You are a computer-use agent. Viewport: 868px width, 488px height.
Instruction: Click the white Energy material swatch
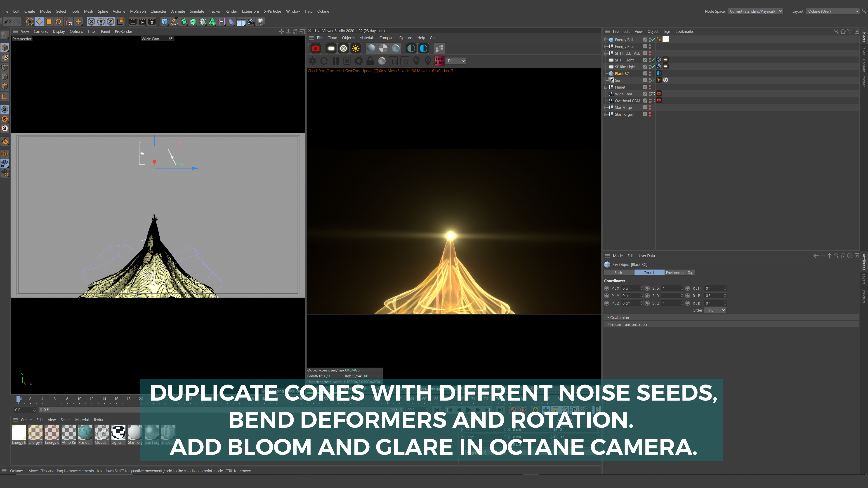point(19,432)
